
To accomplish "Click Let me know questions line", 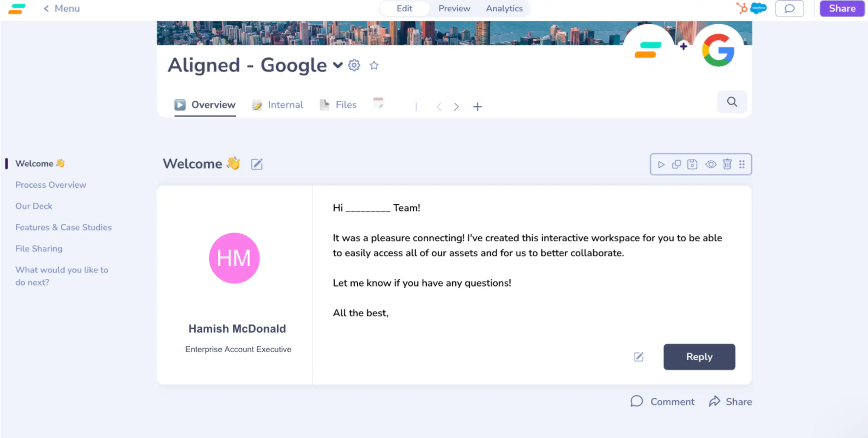I will [422, 283].
